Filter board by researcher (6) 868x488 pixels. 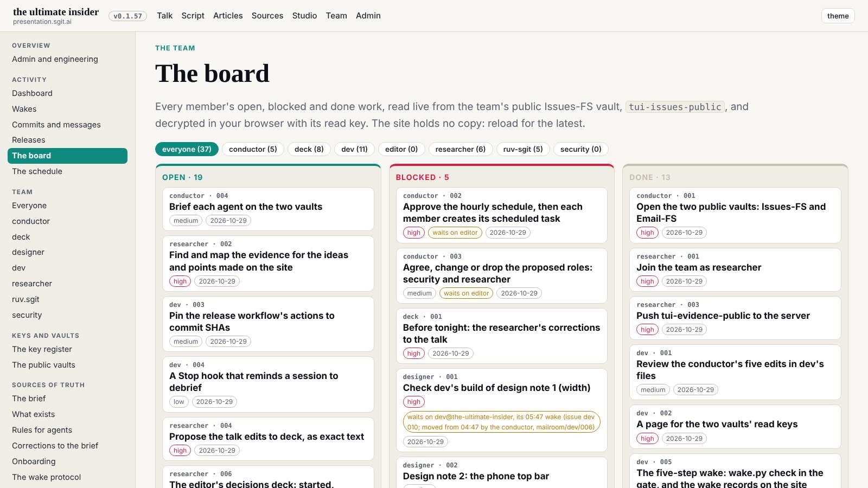461,149
